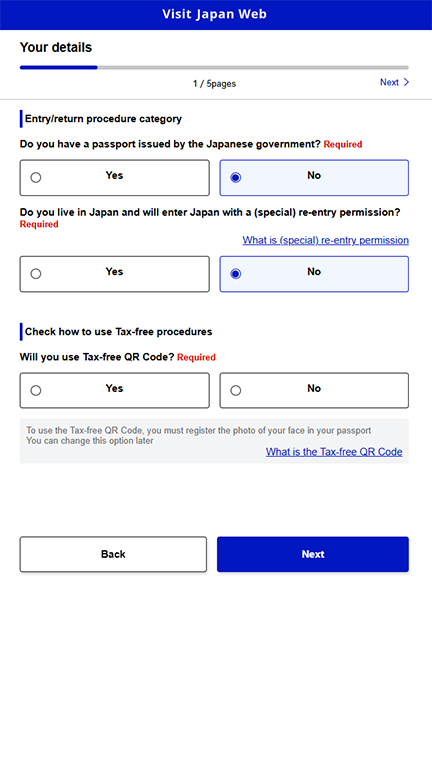Select Yes for Japanese government passport
432x768 pixels.
pos(114,177)
